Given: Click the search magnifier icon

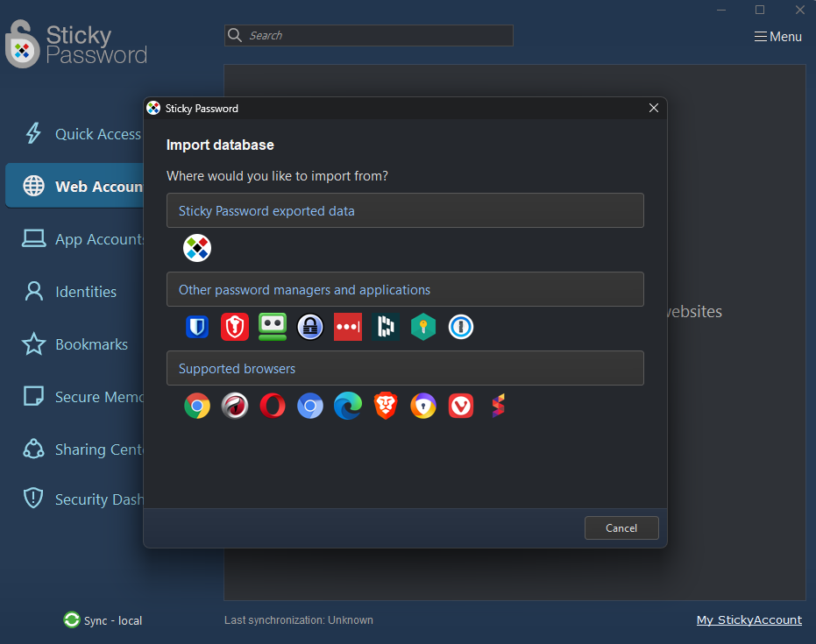Looking at the screenshot, I should [x=235, y=35].
